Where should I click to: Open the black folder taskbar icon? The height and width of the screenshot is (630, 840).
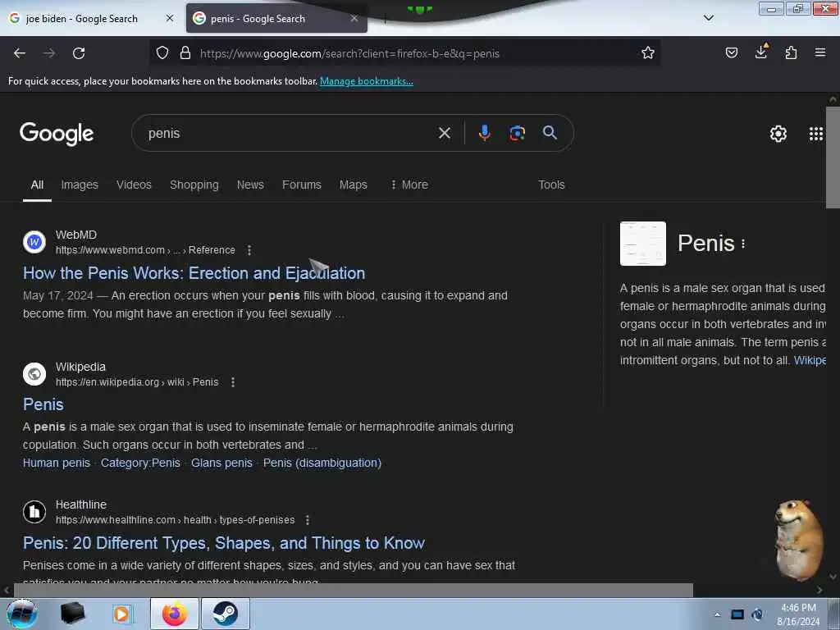[x=72, y=614]
